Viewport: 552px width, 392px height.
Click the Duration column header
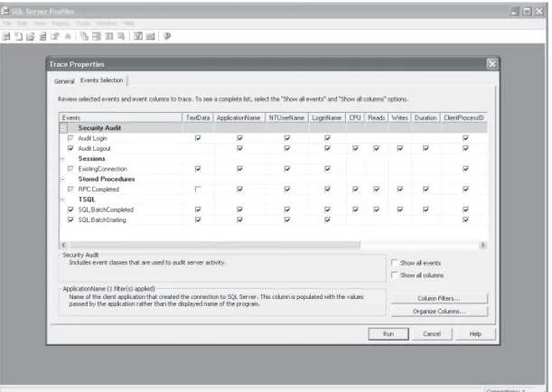tap(426, 118)
